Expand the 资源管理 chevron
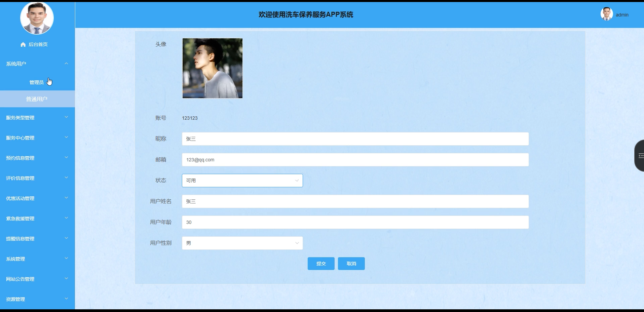Image resolution: width=644 pixels, height=312 pixels. [66, 299]
